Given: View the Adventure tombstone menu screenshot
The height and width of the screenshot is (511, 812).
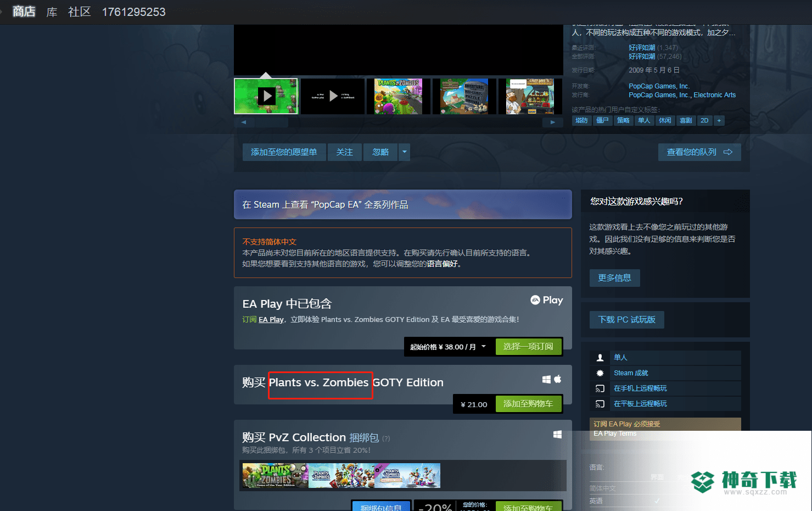Looking at the screenshot, I should [464, 96].
